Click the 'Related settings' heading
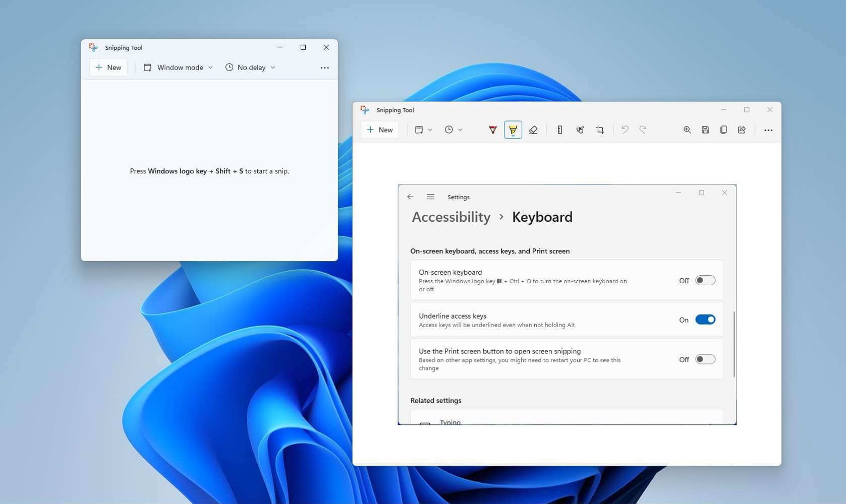846x504 pixels. 436,401
